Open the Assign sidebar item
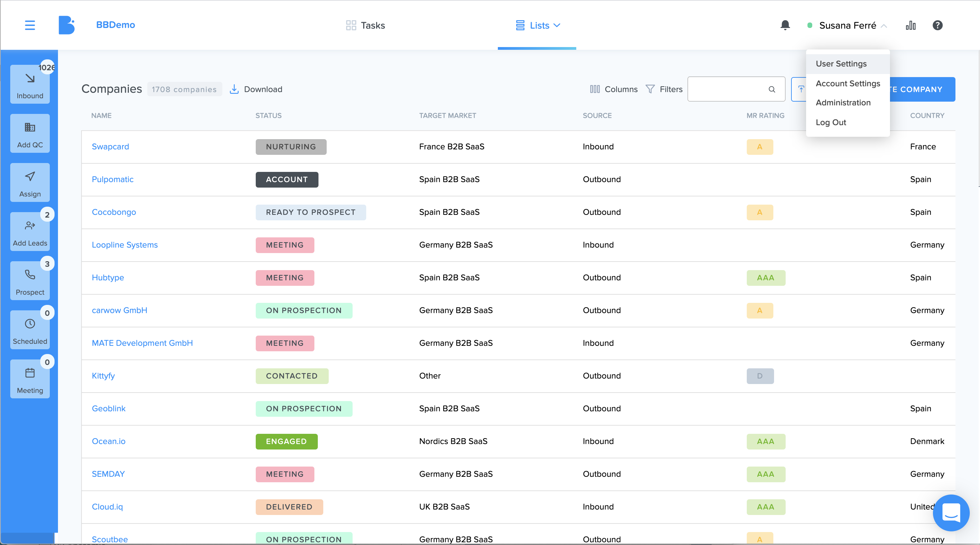This screenshot has height=545, width=980. click(x=30, y=182)
